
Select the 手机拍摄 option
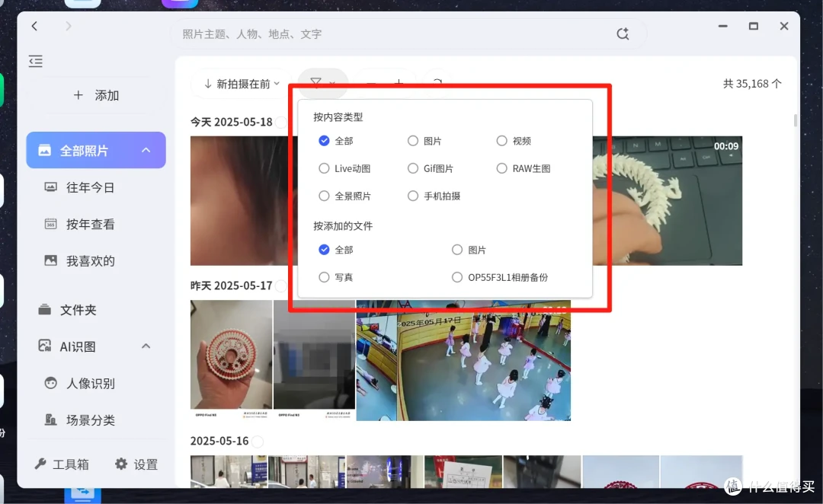point(412,196)
